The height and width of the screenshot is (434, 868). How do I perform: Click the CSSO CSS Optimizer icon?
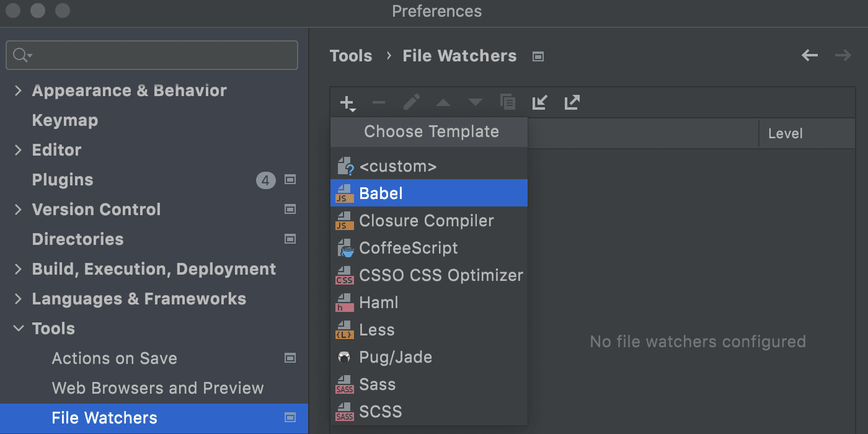coord(344,275)
